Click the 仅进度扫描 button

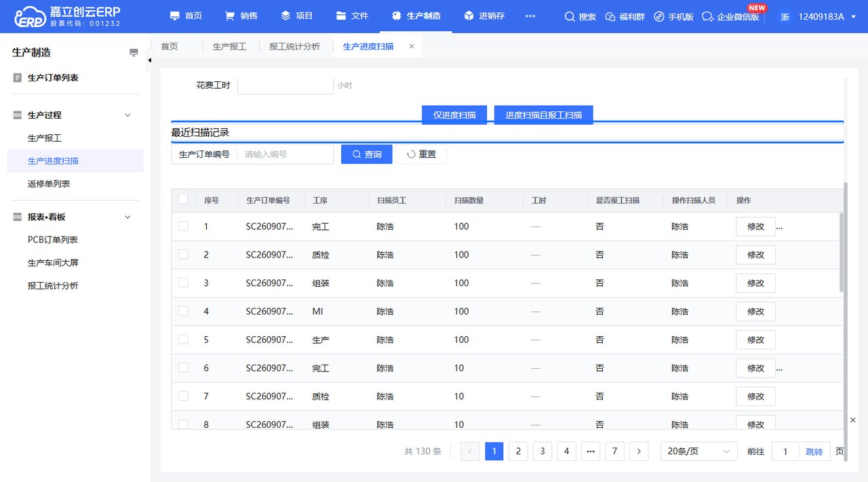(454, 115)
